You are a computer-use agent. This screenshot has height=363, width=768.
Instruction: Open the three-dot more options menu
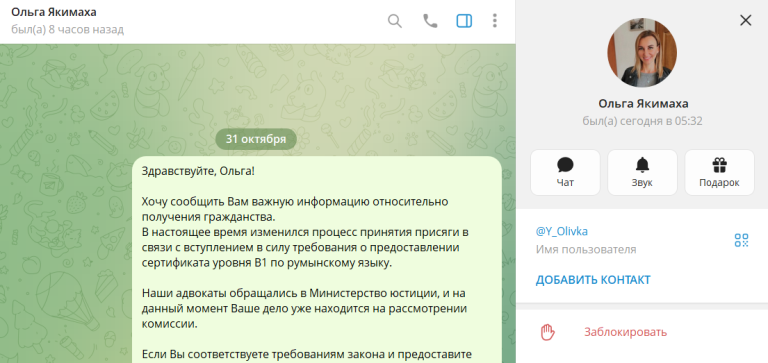(x=495, y=21)
